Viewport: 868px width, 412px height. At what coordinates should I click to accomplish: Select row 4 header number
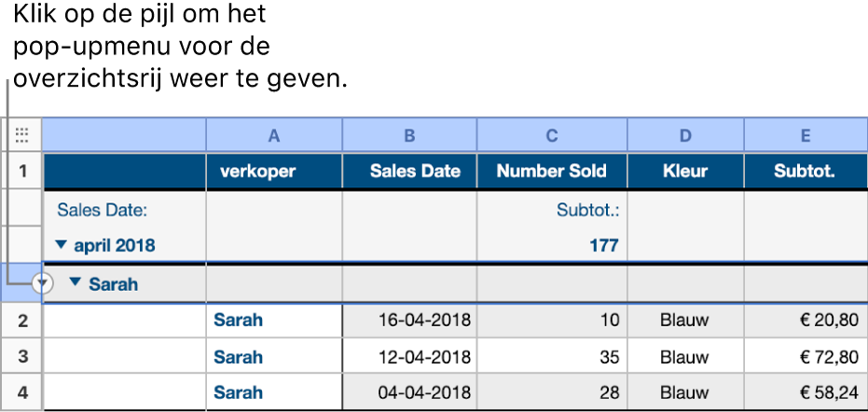[x=22, y=392]
